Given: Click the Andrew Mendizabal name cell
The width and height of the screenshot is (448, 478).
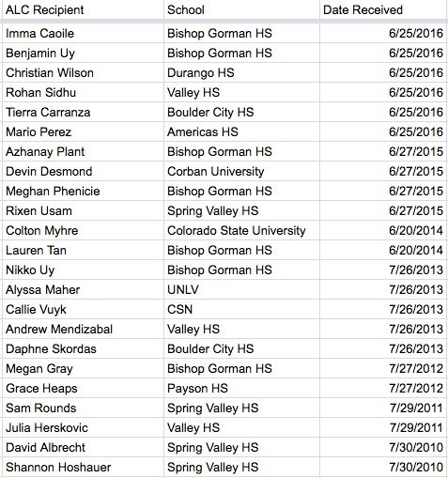Looking at the screenshot, I should pyautogui.click(x=83, y=329).
